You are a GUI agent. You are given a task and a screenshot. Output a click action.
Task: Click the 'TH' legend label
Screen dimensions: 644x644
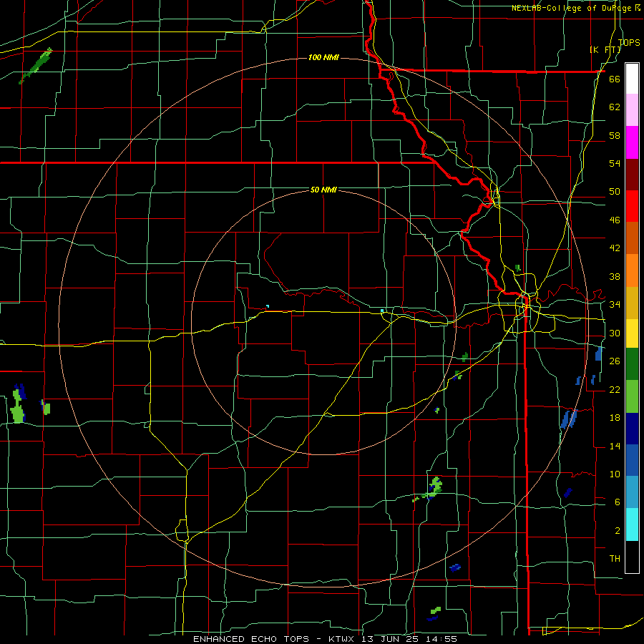click(x=615, y=559)
